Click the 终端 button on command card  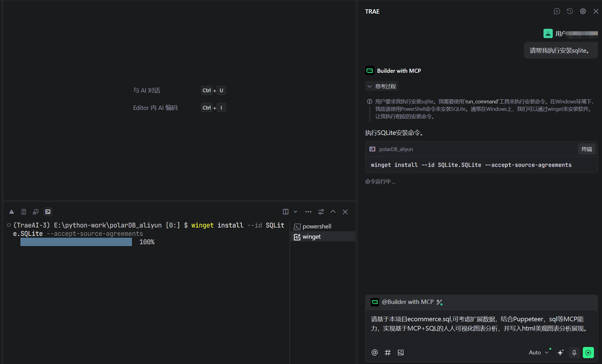point(587,149)
